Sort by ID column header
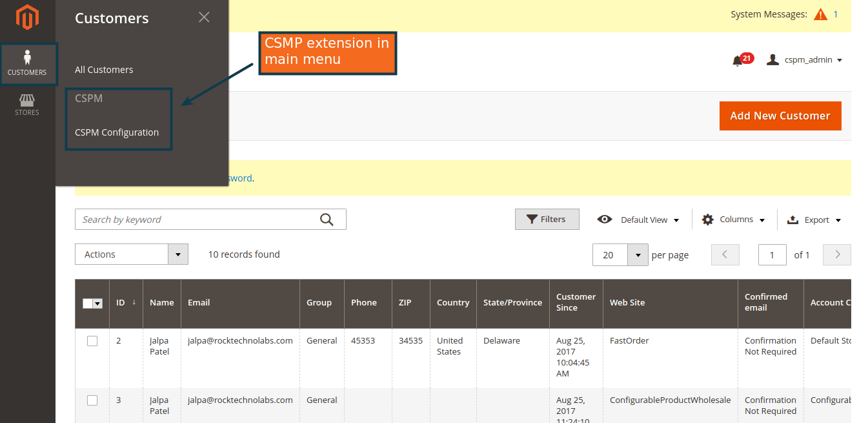This screenshot has height=423, width=868. coord(126,302)
